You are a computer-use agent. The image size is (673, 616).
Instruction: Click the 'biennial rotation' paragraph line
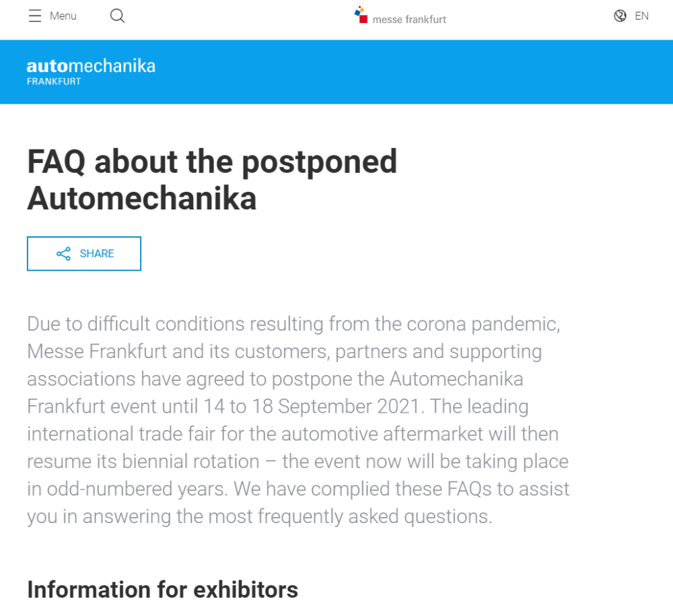(x=298, y=461)
